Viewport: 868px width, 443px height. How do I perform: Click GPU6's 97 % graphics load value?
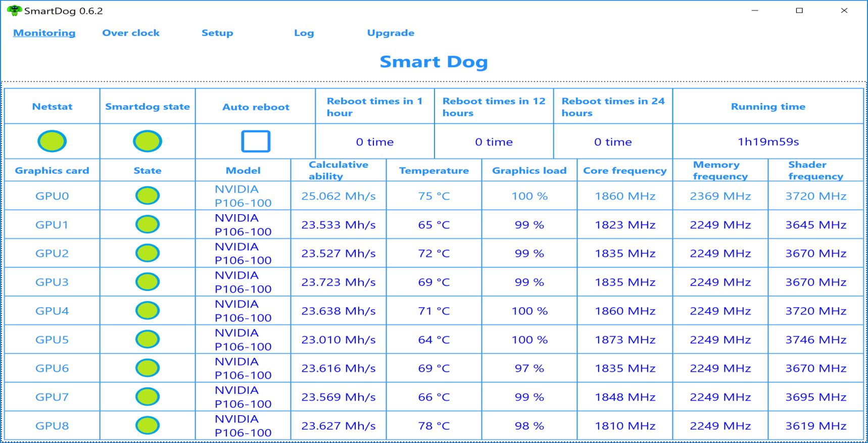529,369
